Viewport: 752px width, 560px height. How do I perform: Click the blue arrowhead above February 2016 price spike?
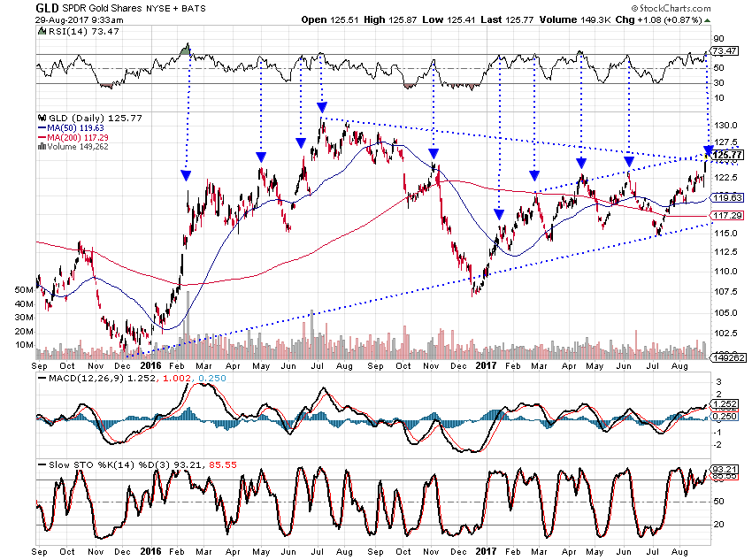coord(185,173)
